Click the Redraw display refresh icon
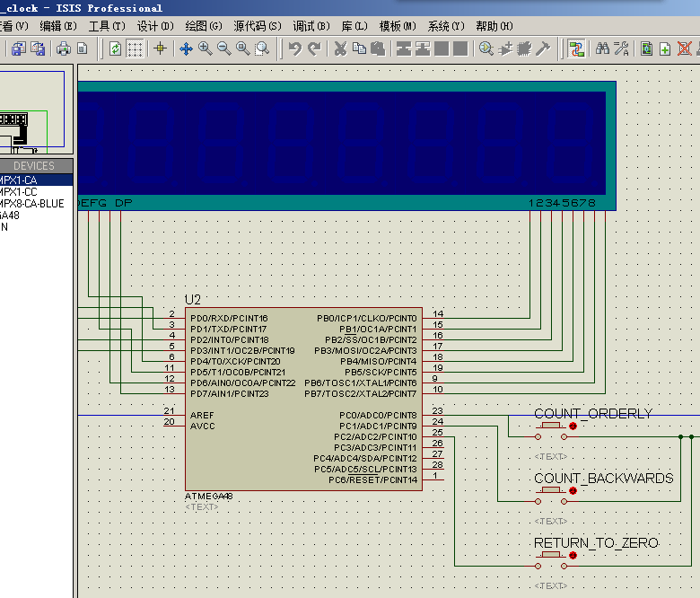The width and height of the screenshot is (700, 598). coord(116,48)
